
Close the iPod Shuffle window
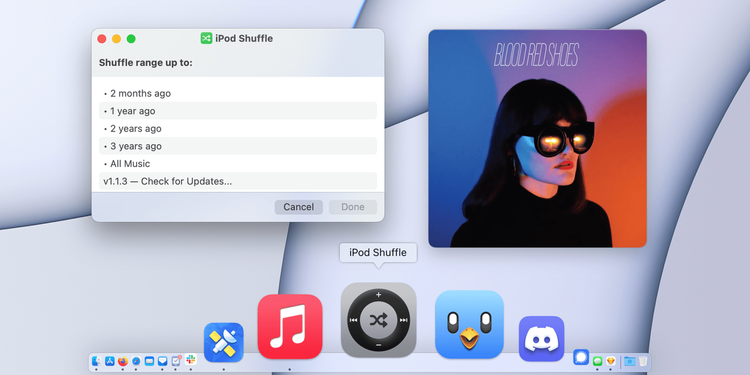pos(102,39)
